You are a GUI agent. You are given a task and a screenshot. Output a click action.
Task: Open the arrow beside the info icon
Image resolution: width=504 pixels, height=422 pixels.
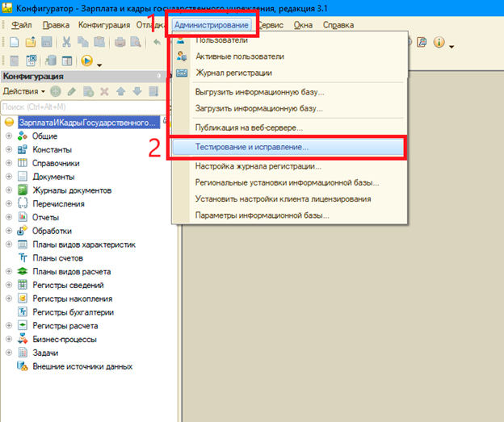click(x=451, y=47)
